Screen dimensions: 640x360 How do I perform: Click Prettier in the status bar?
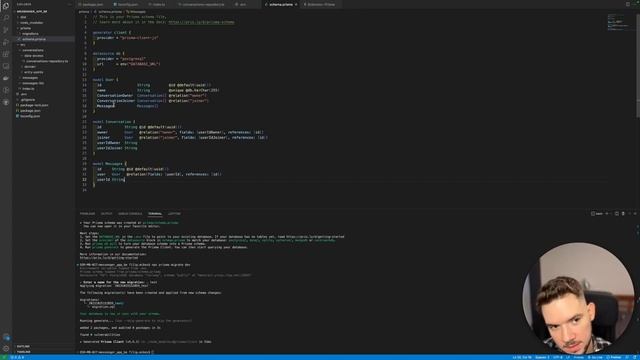pyautogui.click(x=614, y=358)
